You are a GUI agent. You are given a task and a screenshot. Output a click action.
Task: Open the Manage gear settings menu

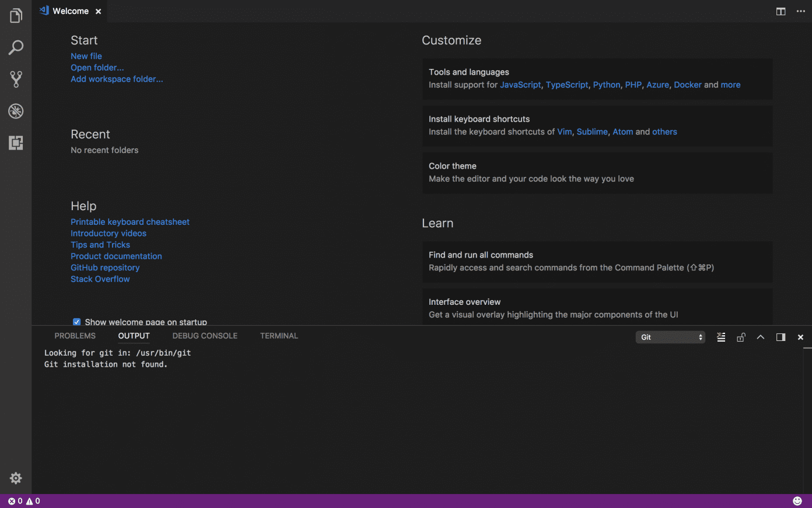point(16,478)
